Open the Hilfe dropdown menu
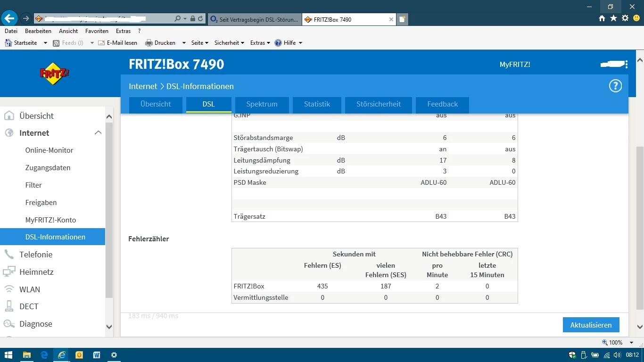 point(288,43)
